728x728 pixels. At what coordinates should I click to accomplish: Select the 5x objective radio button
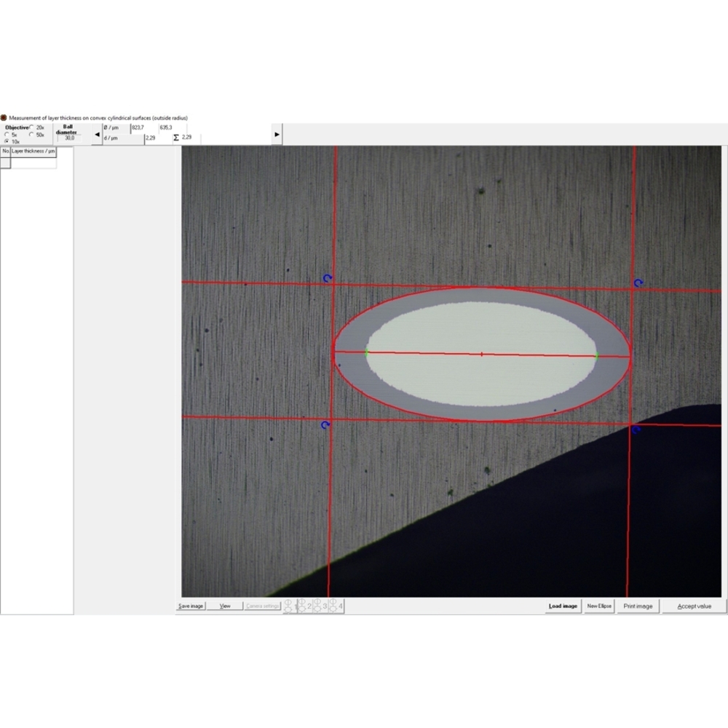coord(7,135)
